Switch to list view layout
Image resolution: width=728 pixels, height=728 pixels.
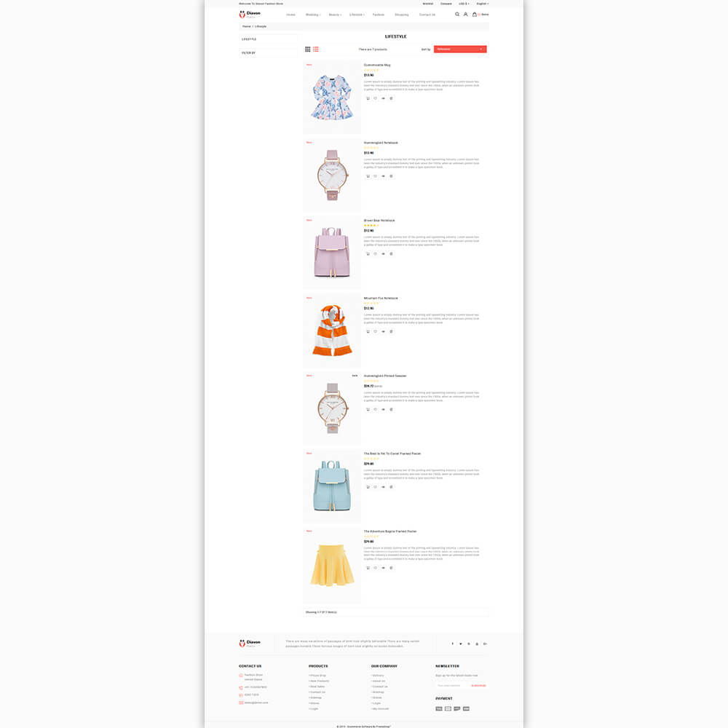coord(316,50)
